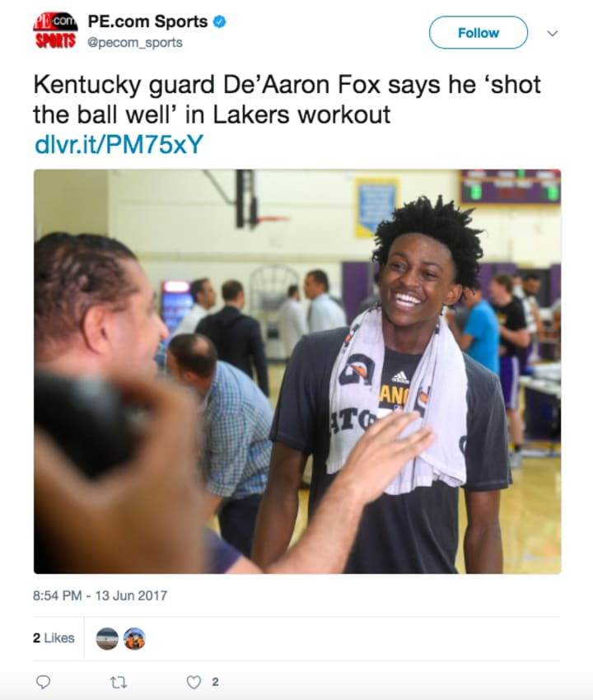Click the reply speech bubble icon
The image size is (593, 700).
click(x=43, y=682)
